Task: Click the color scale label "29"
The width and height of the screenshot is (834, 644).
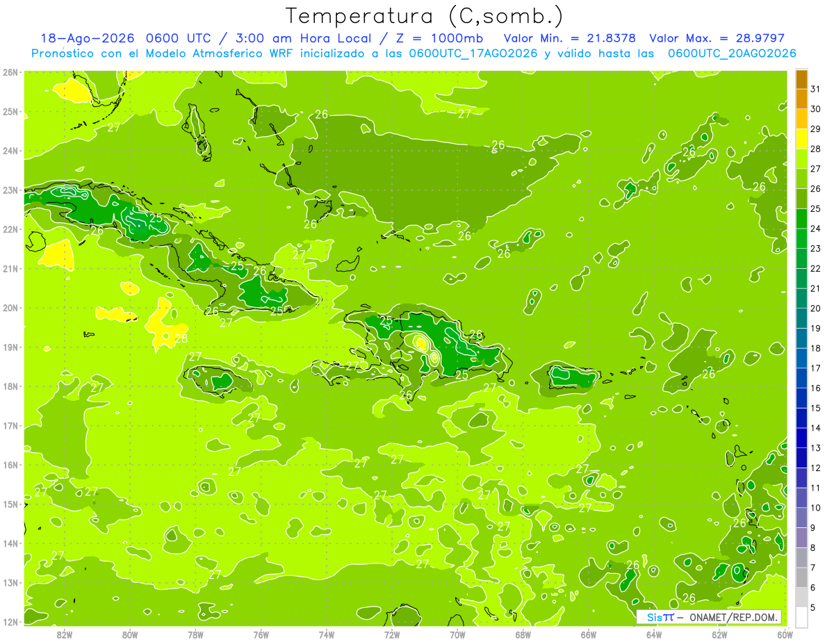Action: pyautogui.click(x=815, y=129)
